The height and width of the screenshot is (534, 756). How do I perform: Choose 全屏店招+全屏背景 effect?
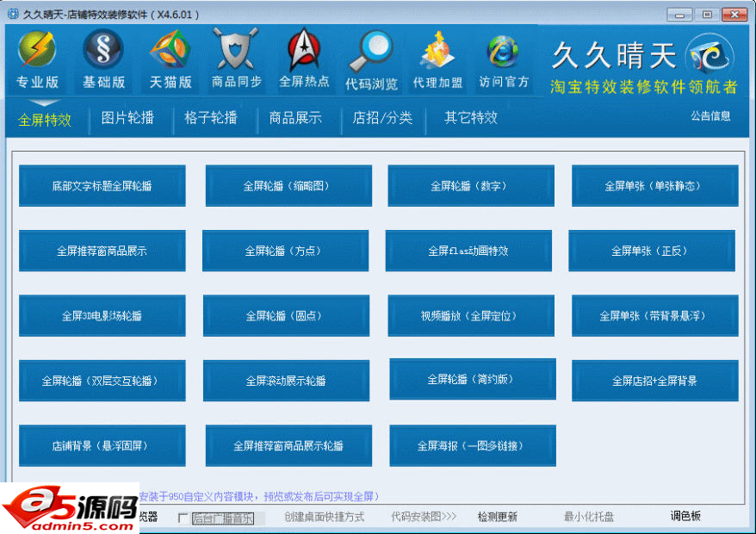[654, 381]
